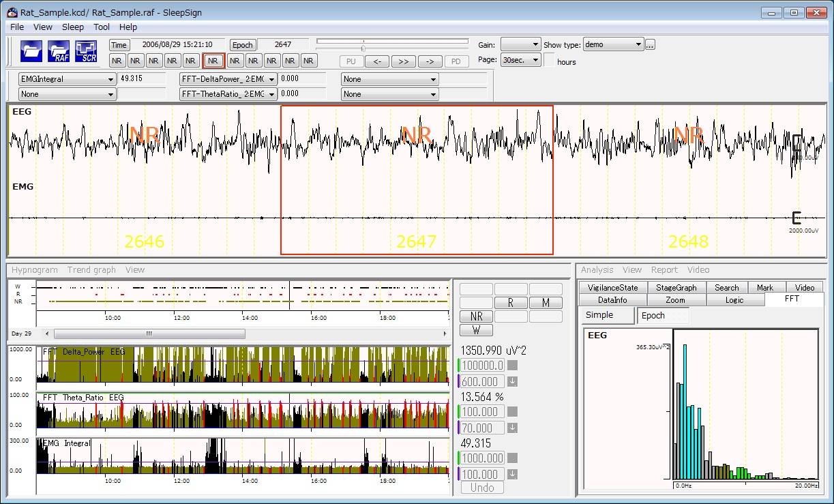The width and height of the screenshot is (834, 504).
Task: Click the open folder file icon
Action: [x=31, y=51]
